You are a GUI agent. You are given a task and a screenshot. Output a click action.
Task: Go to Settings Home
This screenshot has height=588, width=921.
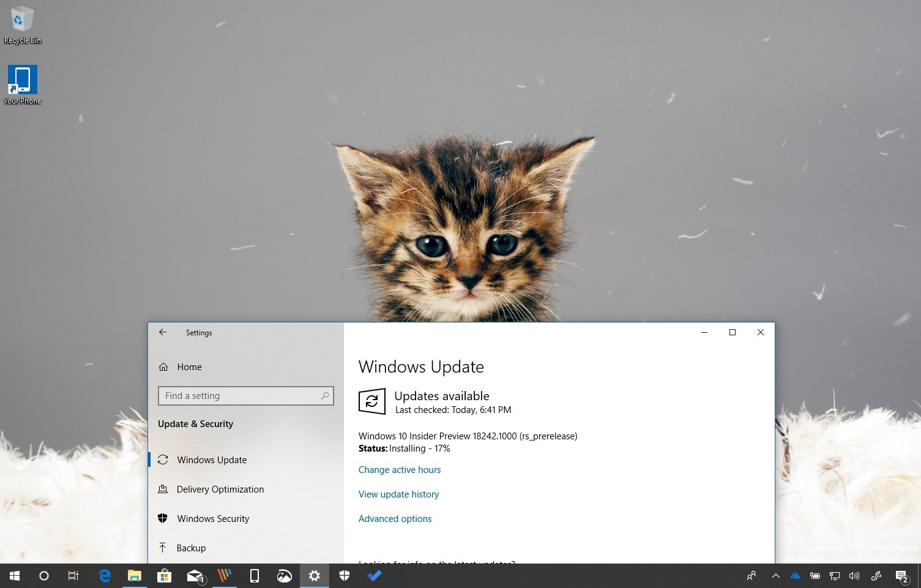click(246, 367)
